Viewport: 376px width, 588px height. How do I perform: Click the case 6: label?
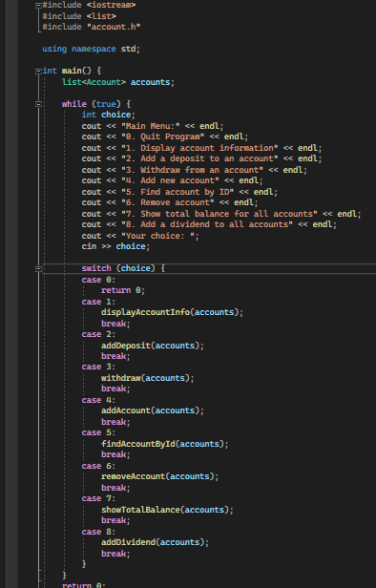98,466
